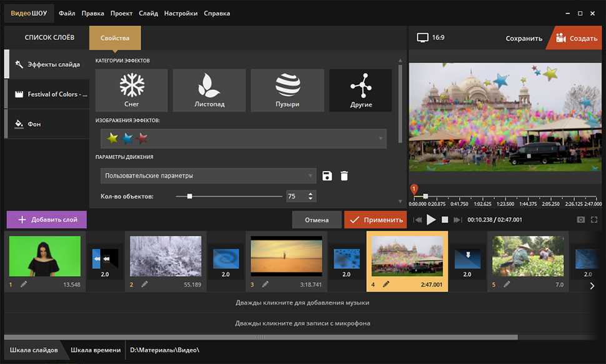Select the Пузыри bubbles effect category

287,91
